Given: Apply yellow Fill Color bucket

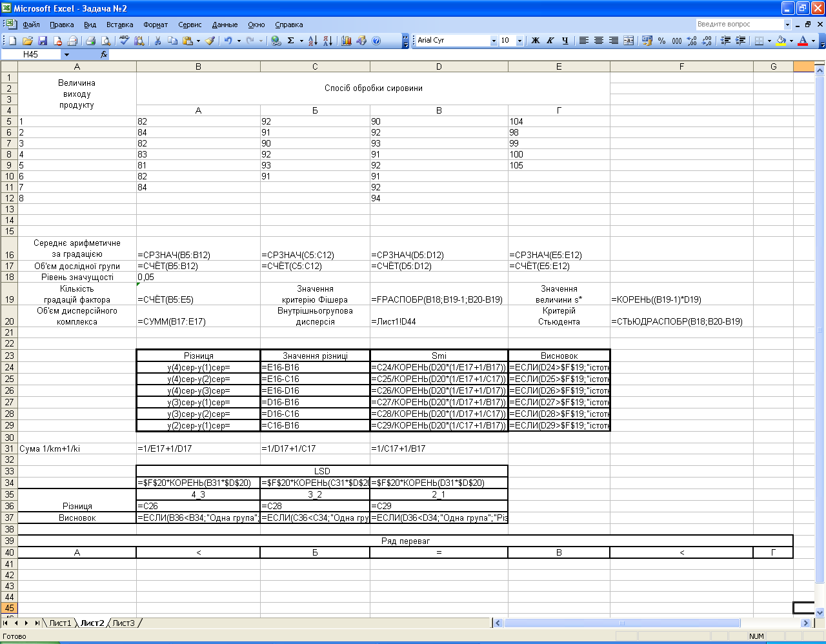Looking at the screenshot, I should [x=781, y=41].
